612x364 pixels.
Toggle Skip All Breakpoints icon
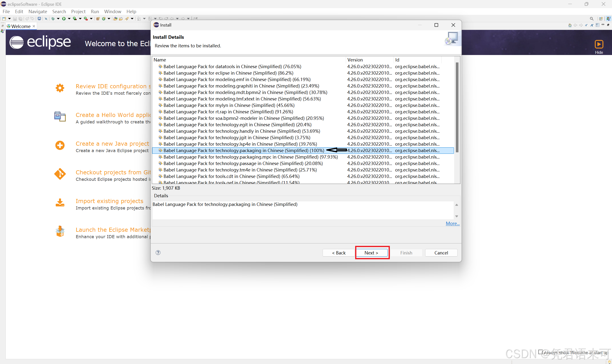point(46,19)
